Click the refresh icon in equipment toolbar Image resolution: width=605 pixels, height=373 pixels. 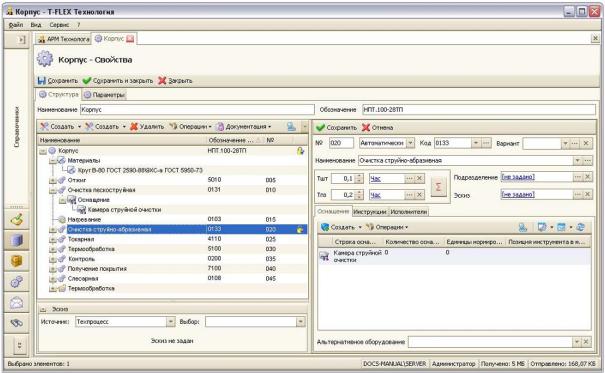coord(580,227)
